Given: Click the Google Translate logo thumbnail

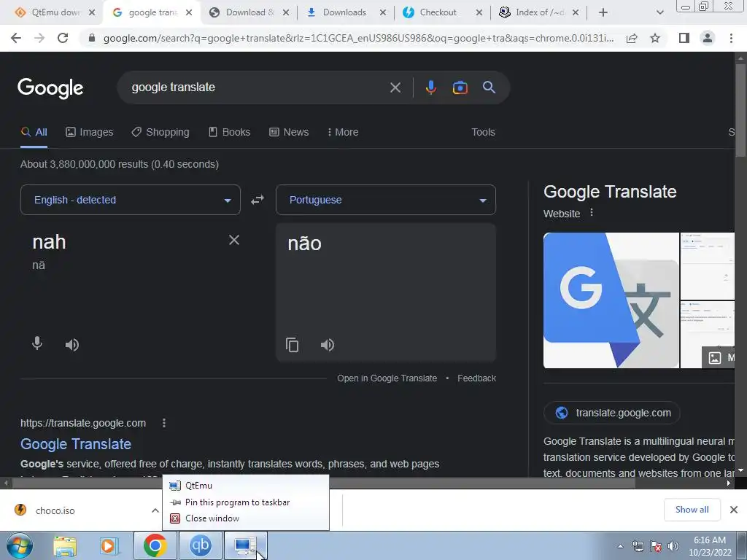Looking at the screenshot, I should click(611, 300).
